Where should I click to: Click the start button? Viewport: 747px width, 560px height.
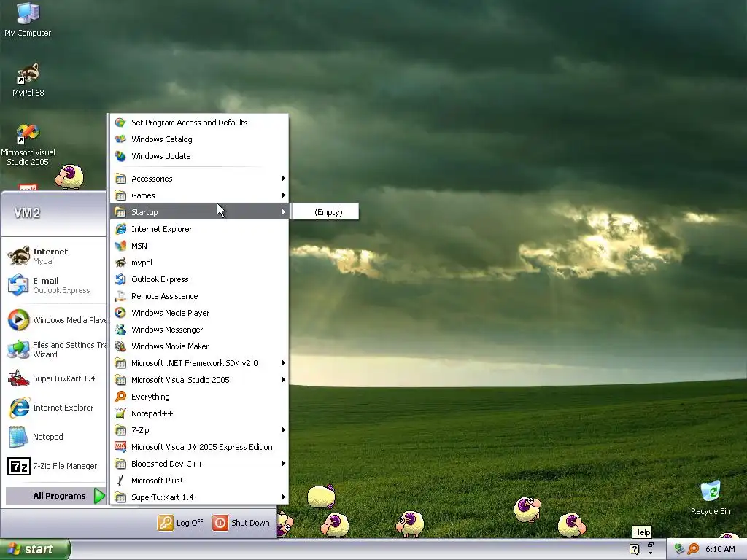[x=35, y=549]
